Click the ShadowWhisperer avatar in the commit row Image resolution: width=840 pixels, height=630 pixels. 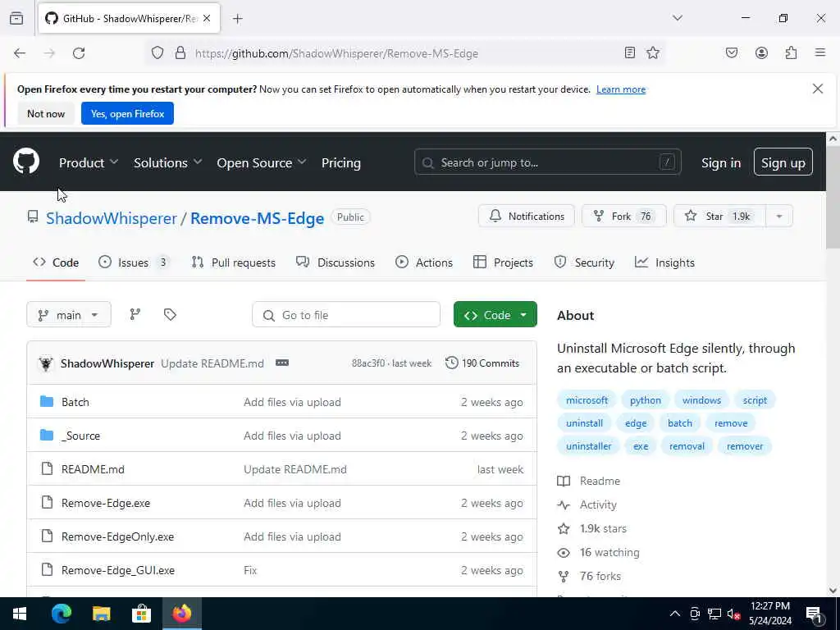[x=46, y=363]
